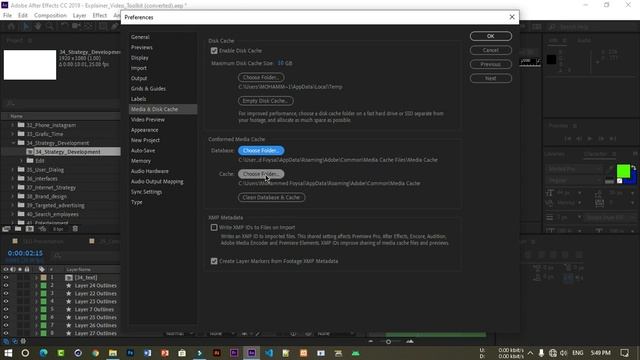The image size is (640, 360).
Task: Click the white composition thumbnail in Project panel
Action: tap(30, 65)
